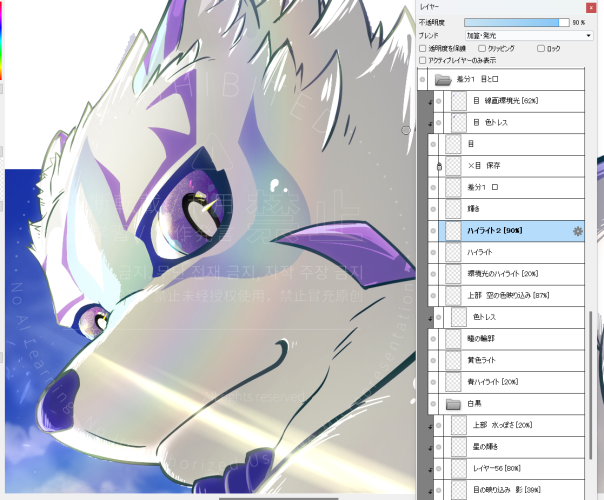
Task: Click the lock icon on ×目 保存 layer
Action: coord(439,166)
